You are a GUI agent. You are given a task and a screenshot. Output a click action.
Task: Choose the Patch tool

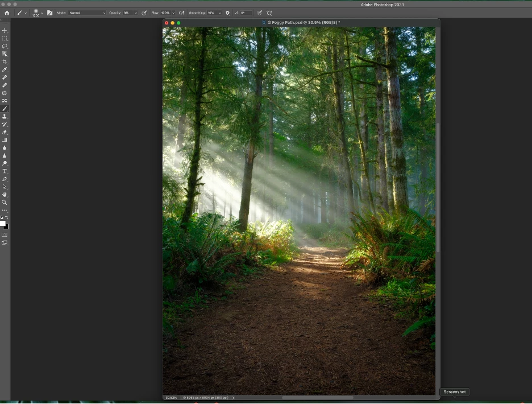[5, 93]
